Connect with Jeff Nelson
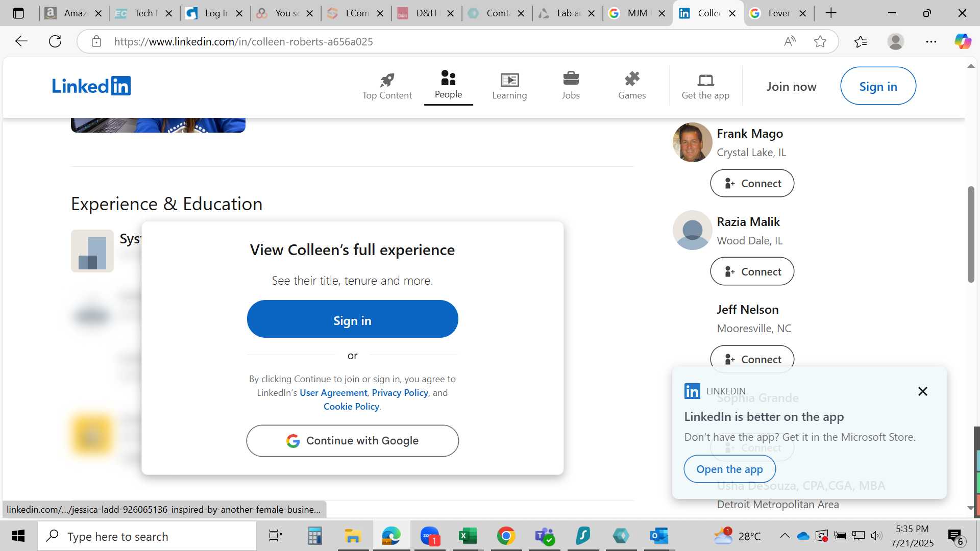This screenshot has width=980, height=551. 752,359
